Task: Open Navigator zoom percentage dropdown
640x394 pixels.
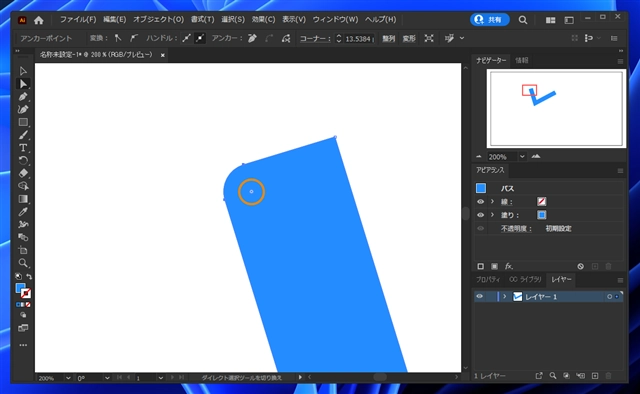Action: (522, 157)
